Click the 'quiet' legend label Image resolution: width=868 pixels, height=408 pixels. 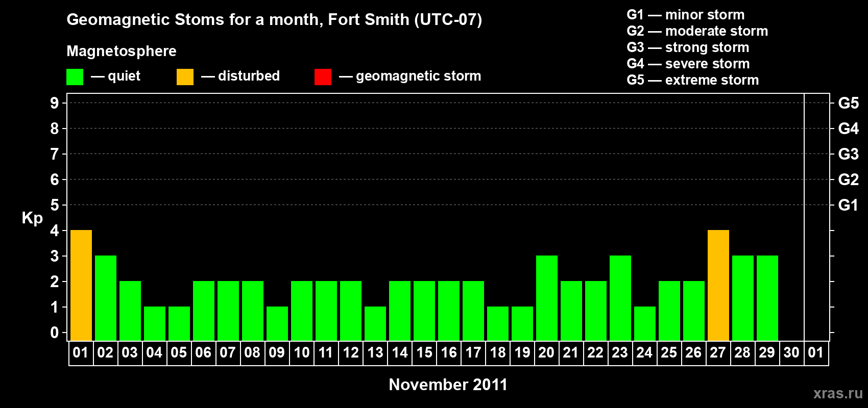[x=124, y=76]
